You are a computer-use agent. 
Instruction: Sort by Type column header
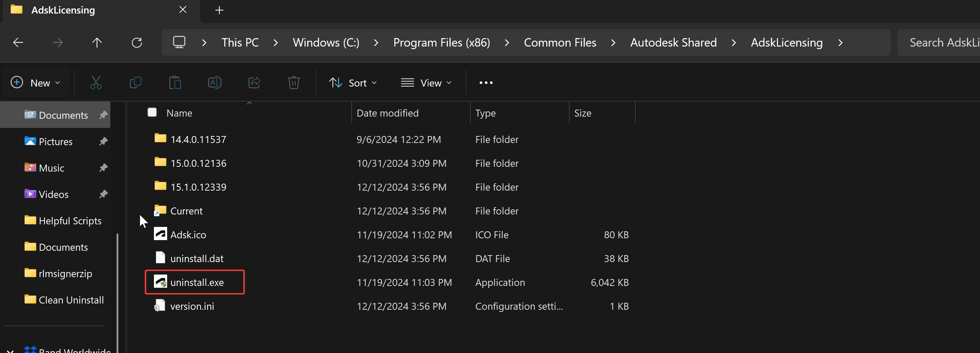(485, 113)
